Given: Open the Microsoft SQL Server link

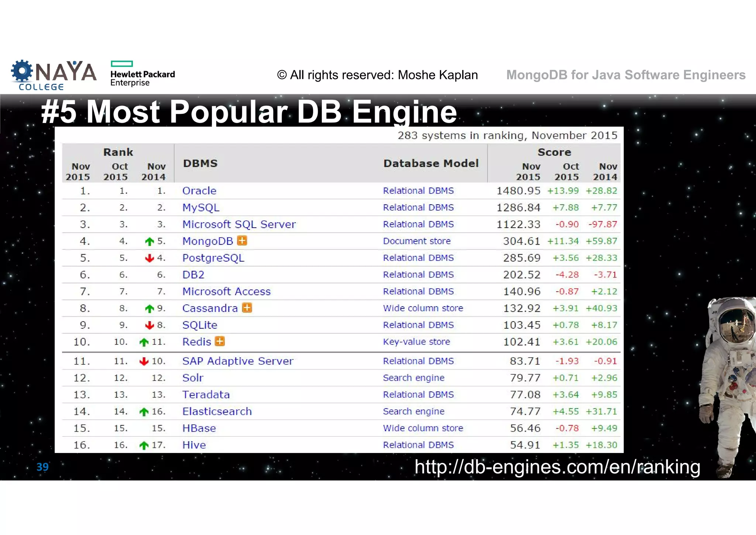Looking at the screenshot, I should (239, 224).
